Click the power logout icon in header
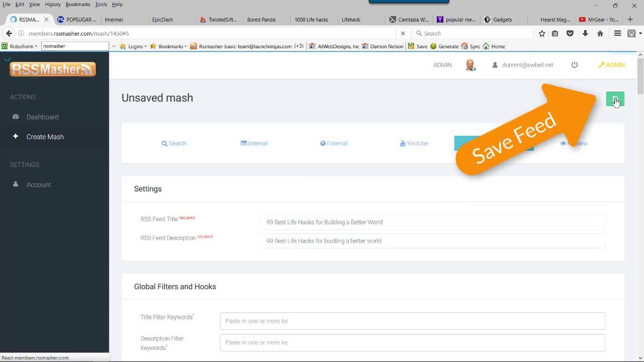644x362 pixels. coord(574,65)
